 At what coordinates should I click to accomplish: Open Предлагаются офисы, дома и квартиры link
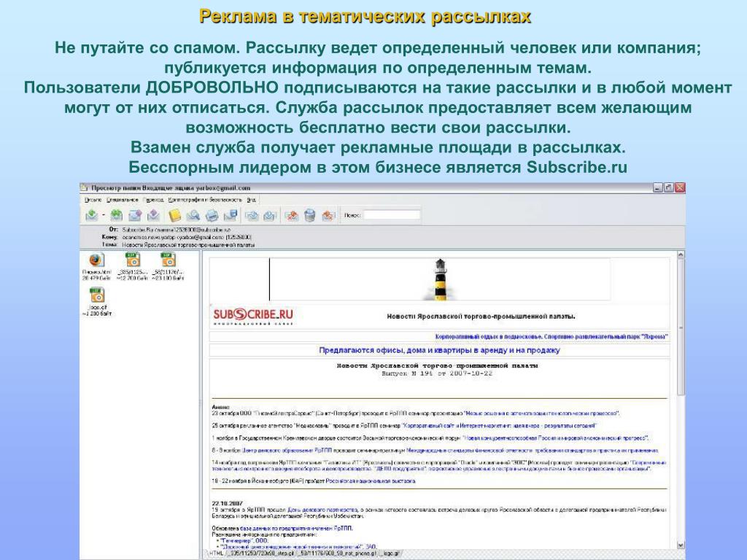[x=439, y=351]
